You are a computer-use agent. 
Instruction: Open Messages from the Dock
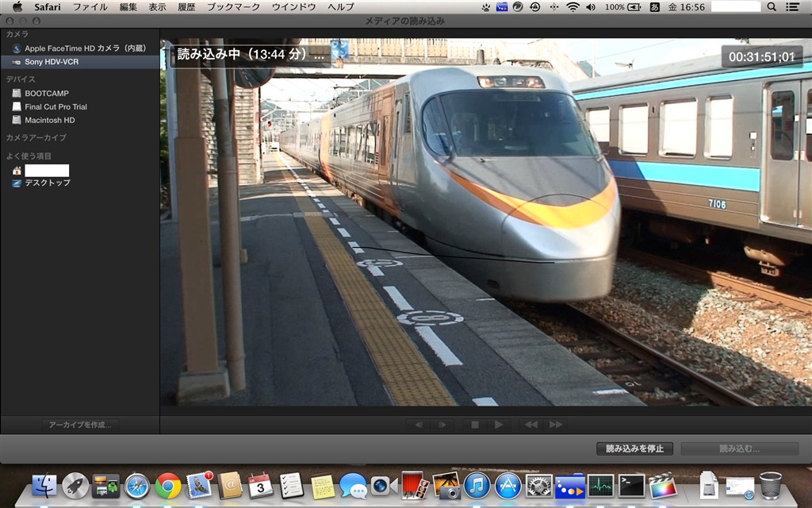tap(353, 487)
